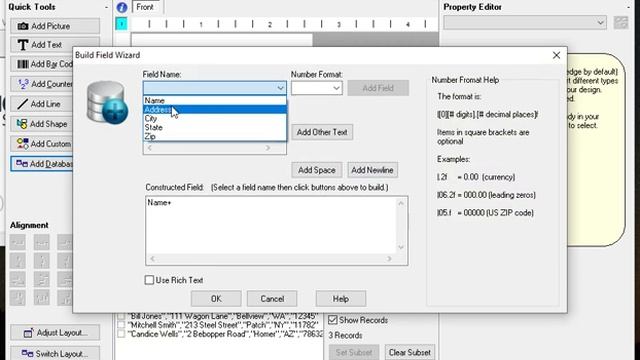Image resolution: width=640 pixels, height=360 pixels.
Task: Collapse the Quick Tools panel
Action: pyautogui.click(x=106, y=7)
